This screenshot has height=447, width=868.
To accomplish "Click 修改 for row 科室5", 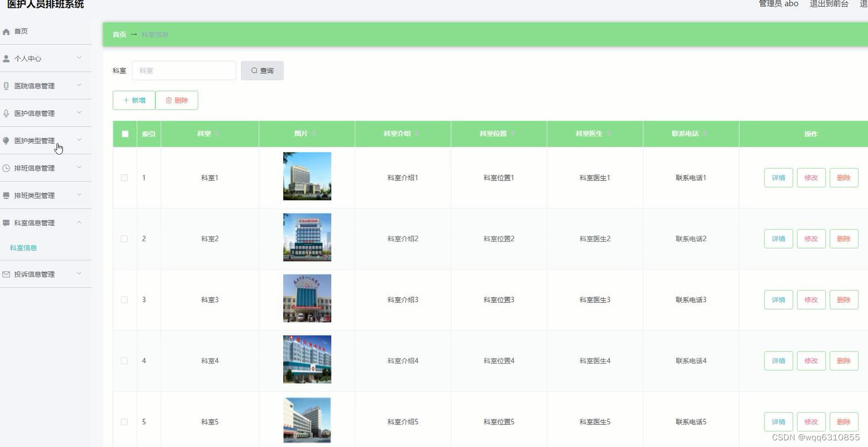I will (811, 422).
